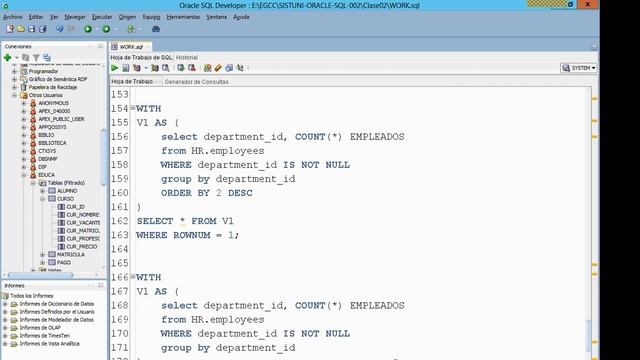The height and width of the screenshot is (360, 640).
Task: Collapse the EDUCA user node
Action: click(x=24, y=175)
